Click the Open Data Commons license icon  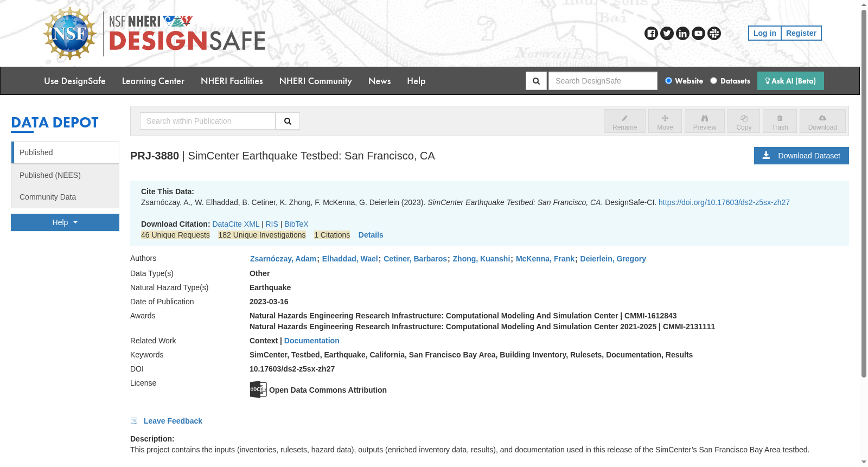258,389
